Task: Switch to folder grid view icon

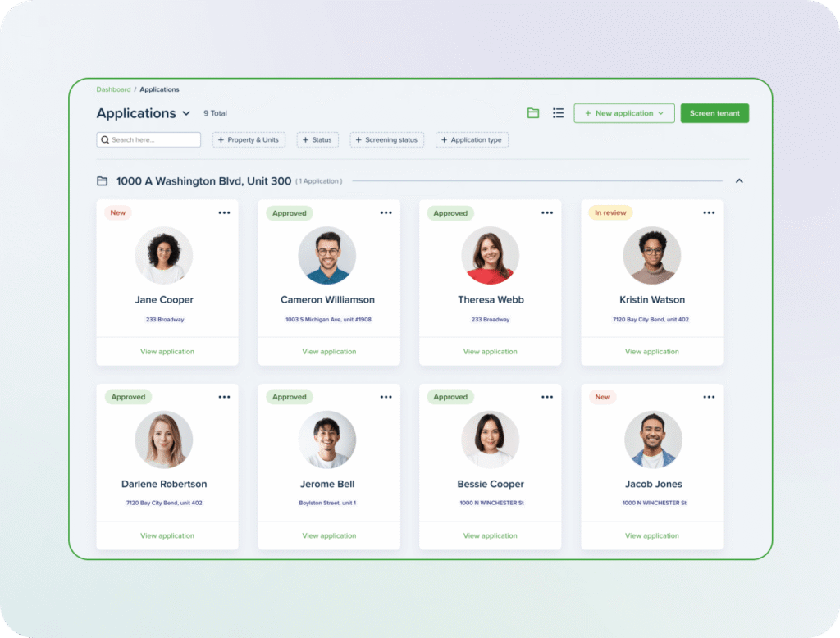Action: [533, 113]
